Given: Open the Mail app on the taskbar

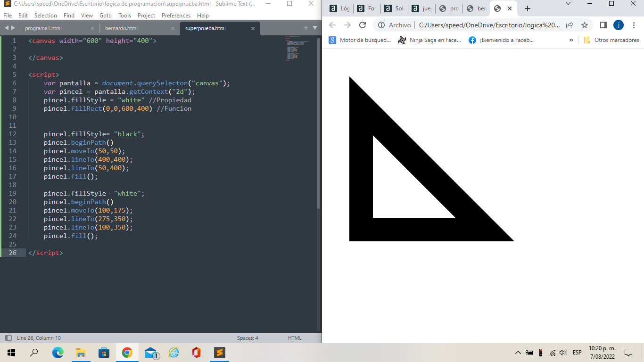Looking at the screenshot, I should pos(151,353).
